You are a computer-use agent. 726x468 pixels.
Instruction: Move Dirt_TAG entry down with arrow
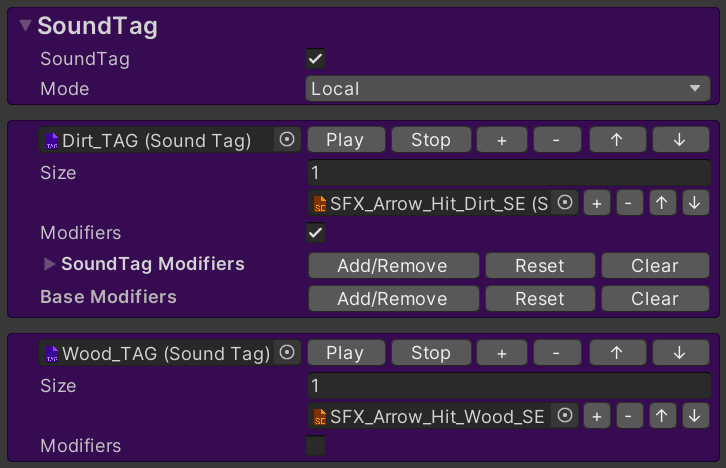[x=680, y=140]
